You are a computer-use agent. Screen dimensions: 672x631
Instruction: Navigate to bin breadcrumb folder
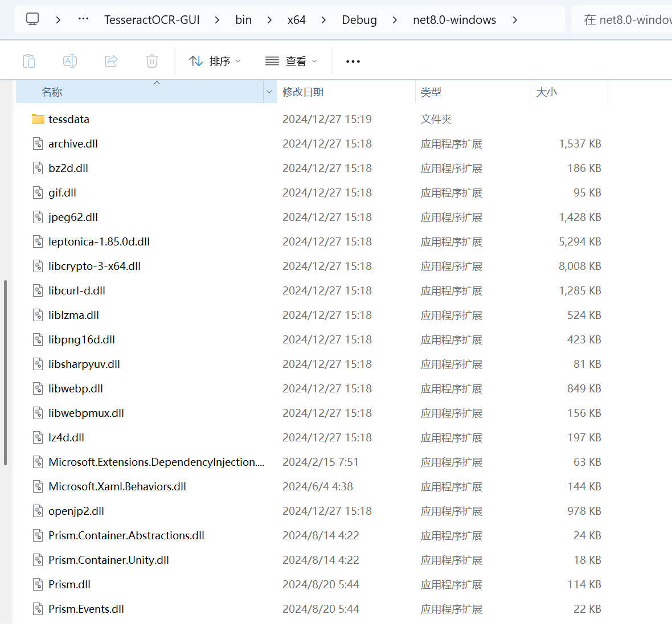coord(243,20)
